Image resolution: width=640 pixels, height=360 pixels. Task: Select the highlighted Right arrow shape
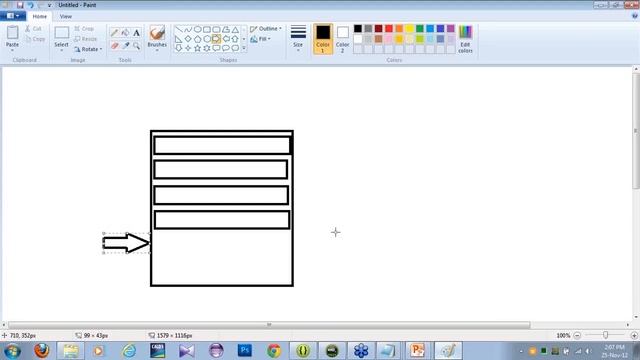pyautogui.click(x=216, y=39)
